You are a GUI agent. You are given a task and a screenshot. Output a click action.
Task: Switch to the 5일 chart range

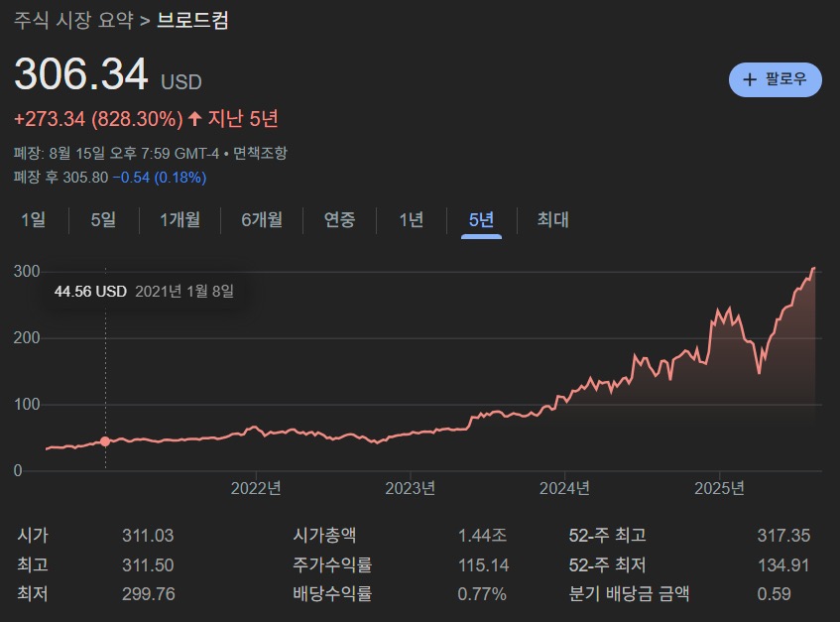pyautogui.click(x=103, y=220)
